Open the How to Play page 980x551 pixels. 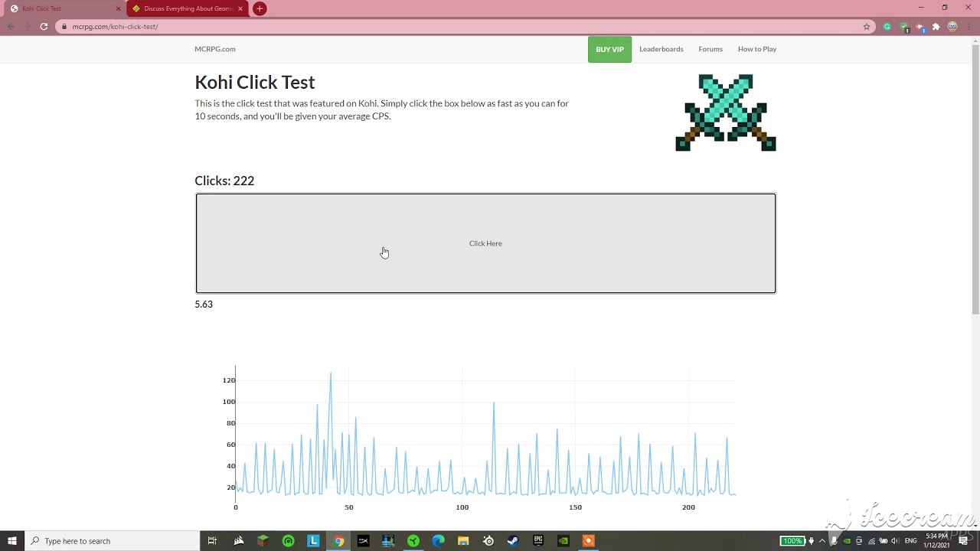757,49
